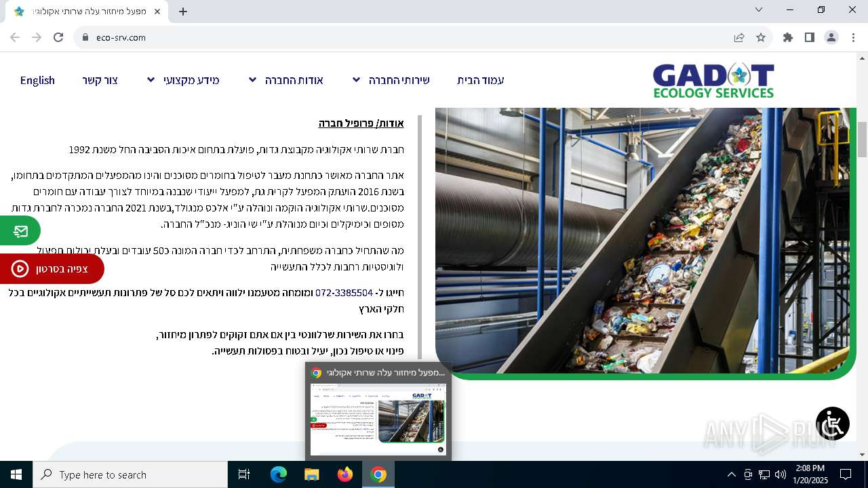Launch Firefox from taskbar

pyautogui.click(x=345, y=474)
